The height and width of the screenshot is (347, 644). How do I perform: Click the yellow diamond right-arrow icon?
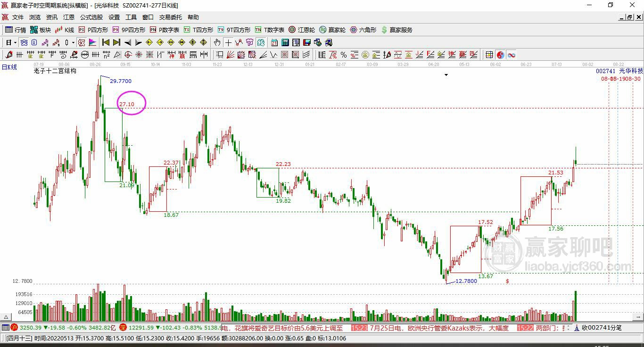click(x=160, y=42)
